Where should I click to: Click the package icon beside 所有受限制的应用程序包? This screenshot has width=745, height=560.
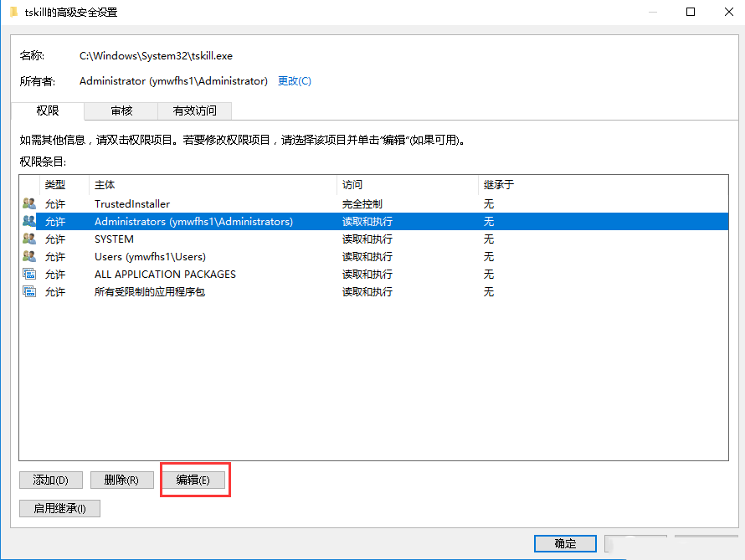pyautogui.click(x=29, y=291)
